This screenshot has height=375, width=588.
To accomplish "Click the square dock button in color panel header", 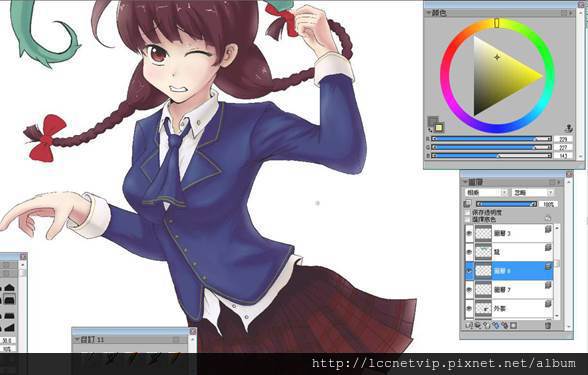I will click(564, 13).
